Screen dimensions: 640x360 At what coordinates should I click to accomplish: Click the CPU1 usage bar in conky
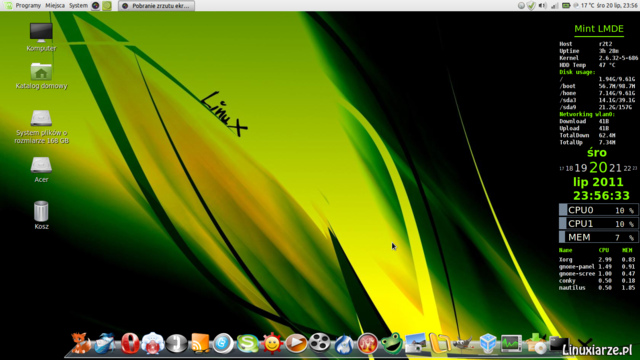pos(598,223)
